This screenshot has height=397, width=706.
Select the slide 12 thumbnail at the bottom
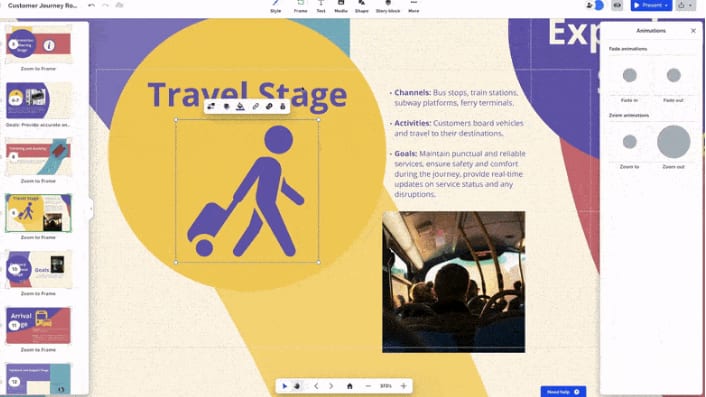point(38,379)
